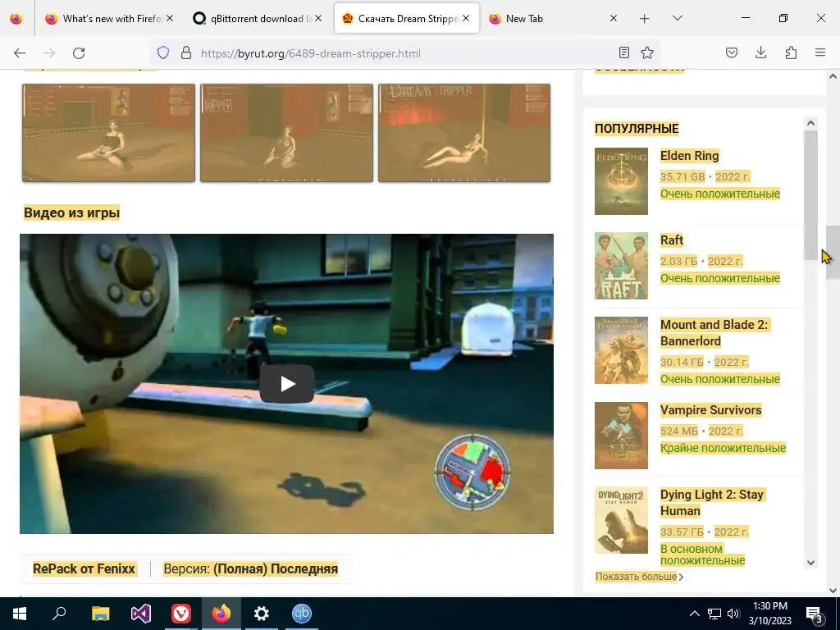
Task: Bookmark this page with star icon
Action: [x=647, y=52]
